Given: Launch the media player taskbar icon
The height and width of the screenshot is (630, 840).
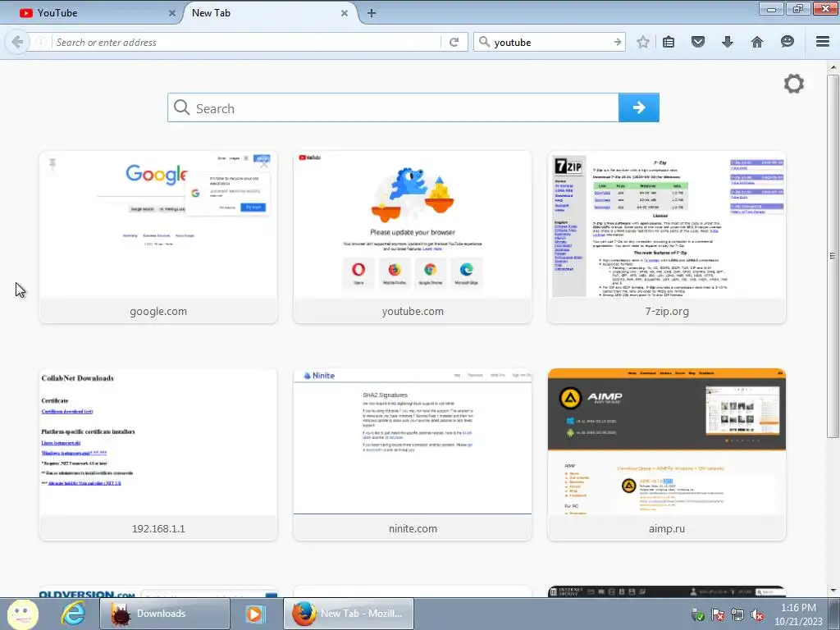Looking at the screenshot, I should pyautogui.click(x=255, y=614).
